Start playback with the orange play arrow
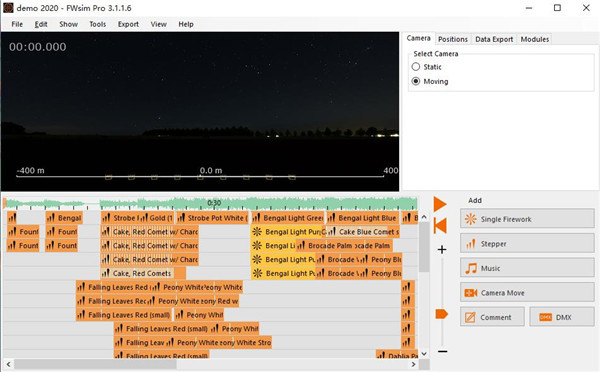Viewport: 600px width, 372px height. click(x=440, y=204)
